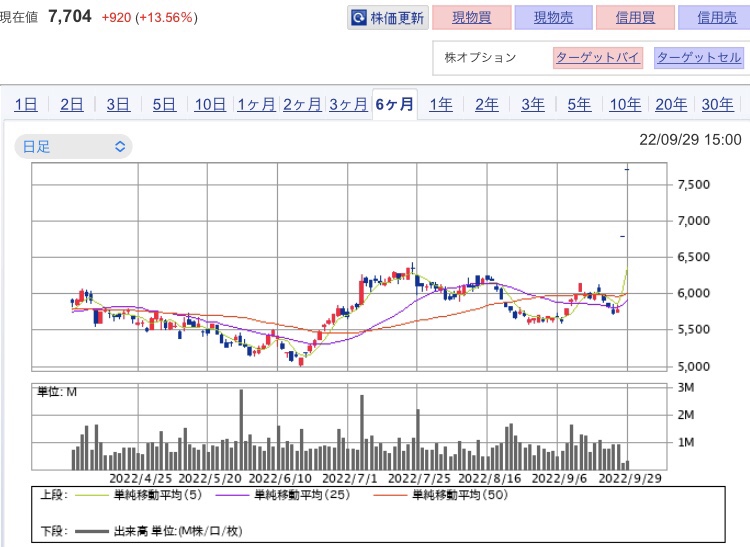Image resolution: width=750 pixels, height=547 pixels.
Task: Select the 5日 period tab
Action: pos(164,104)
